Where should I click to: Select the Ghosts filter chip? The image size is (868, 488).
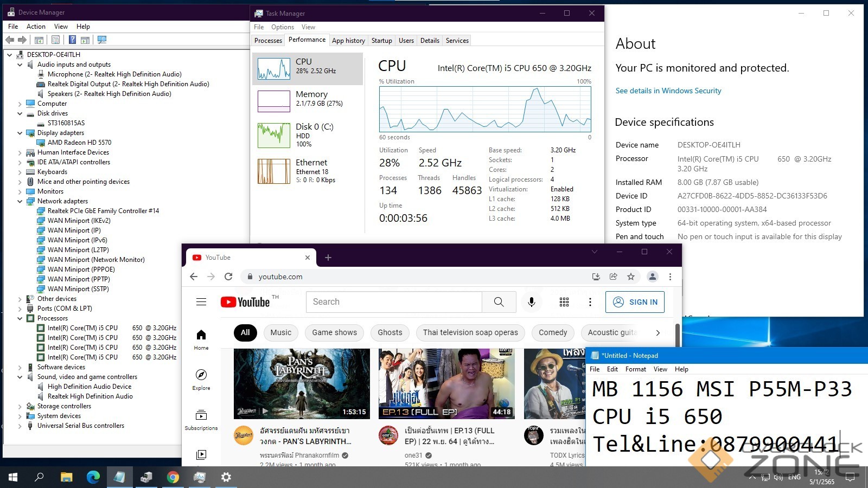click(x=390, y=332)
